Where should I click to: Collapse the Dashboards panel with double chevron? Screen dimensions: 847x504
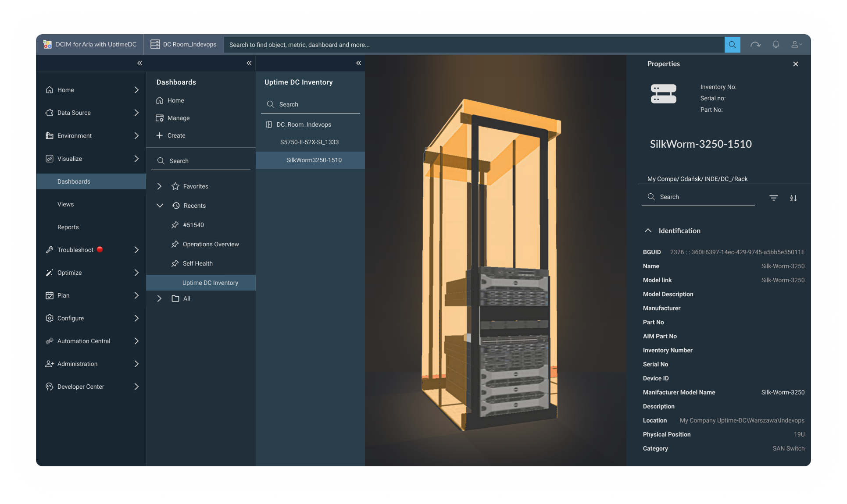tap(249, 63)
